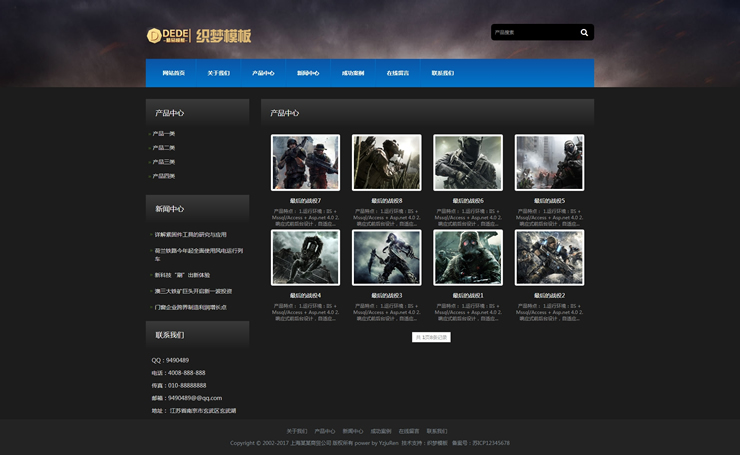Open 成功案例 from the navigation bar
Screen dimensions: 740x455
353,73
